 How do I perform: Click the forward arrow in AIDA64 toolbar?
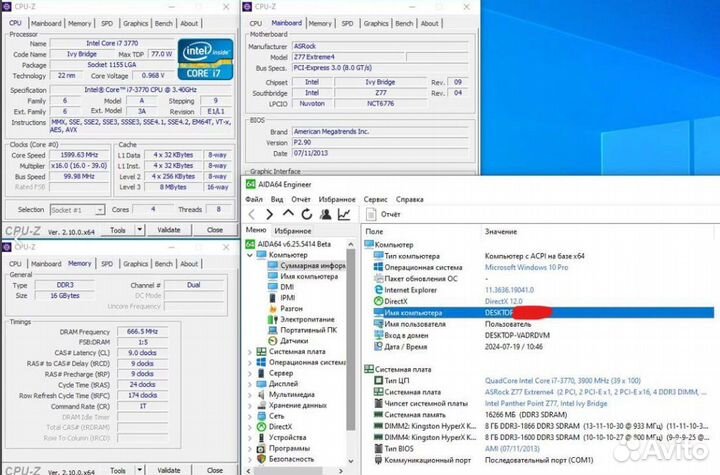coord(270,214)
